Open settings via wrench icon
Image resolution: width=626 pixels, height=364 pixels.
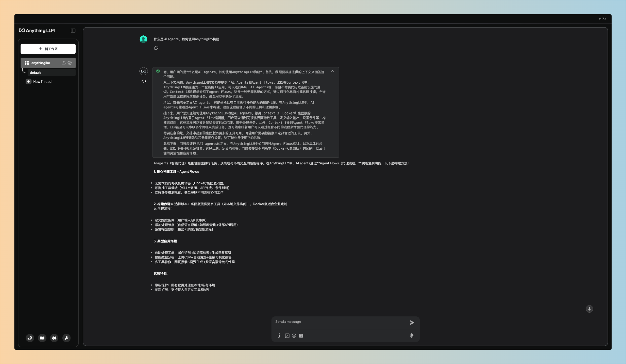tap(66, 338)
